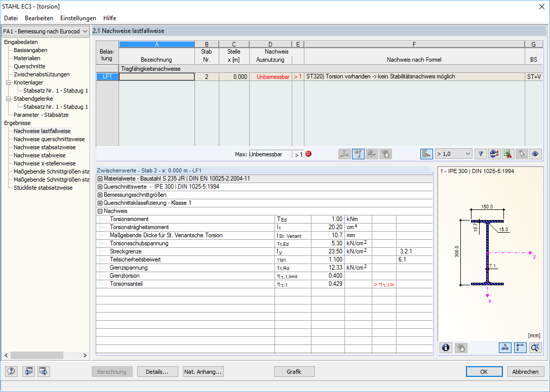Click the Torsionsanteil value 0.429

pos(328,284)
